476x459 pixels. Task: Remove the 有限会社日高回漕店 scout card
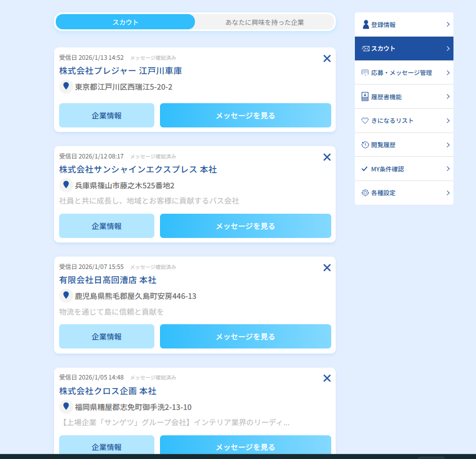click(x=327, y=268)
